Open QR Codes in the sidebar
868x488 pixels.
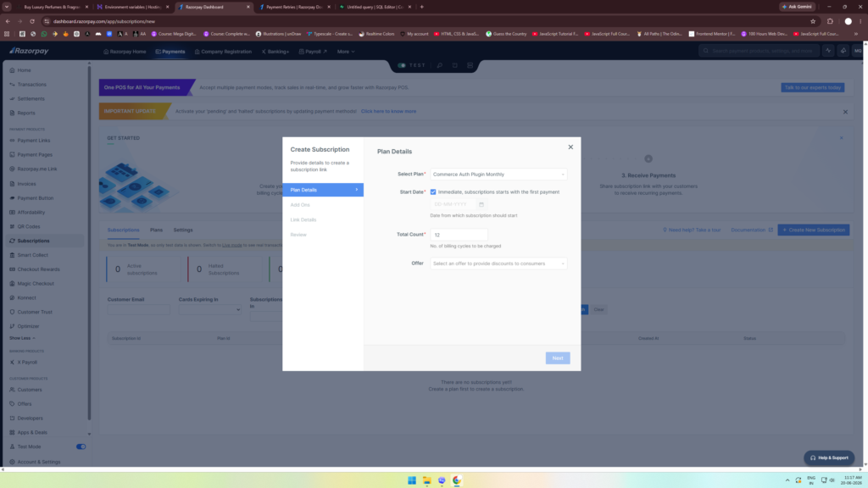(28, 226)
